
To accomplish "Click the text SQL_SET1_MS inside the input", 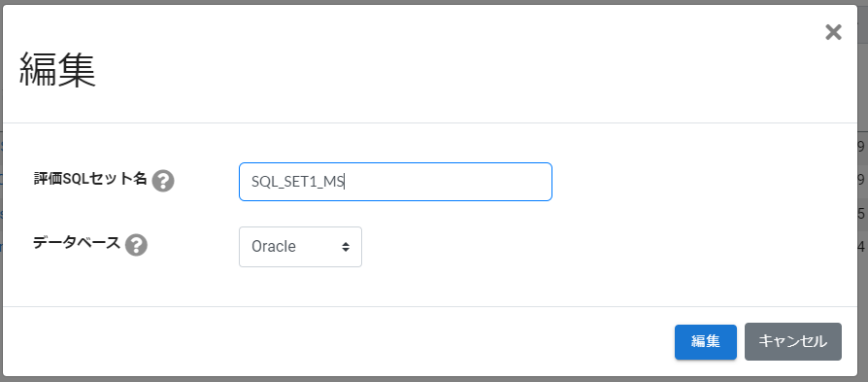I will point(297,182).
